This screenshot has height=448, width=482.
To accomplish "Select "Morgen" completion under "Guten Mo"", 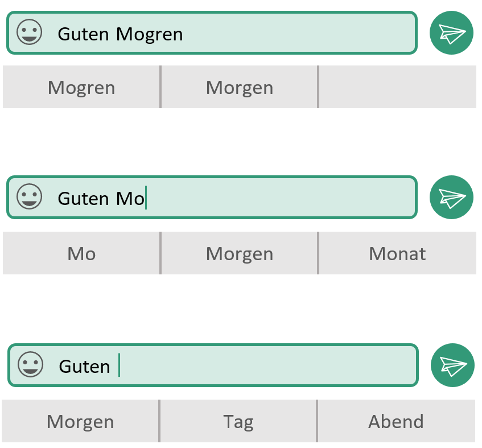I will [240, 253].
